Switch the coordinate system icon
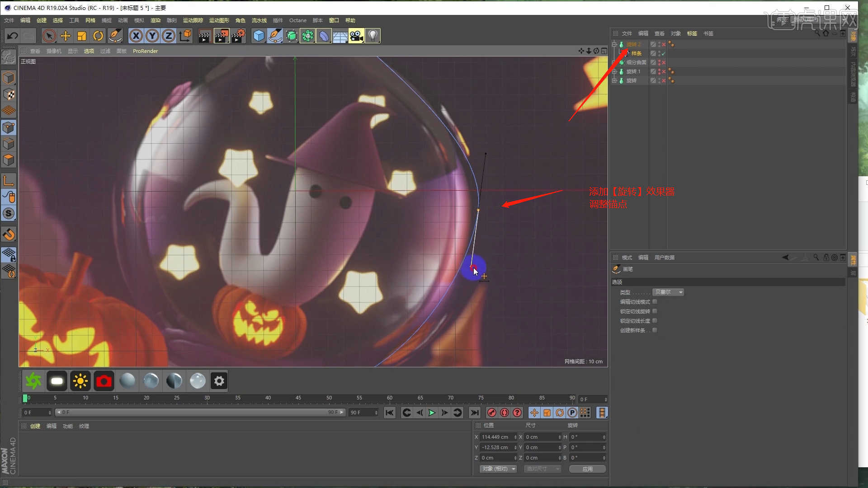Image resolution: width=868 pixels, height=488 pixels. point(185,36)
